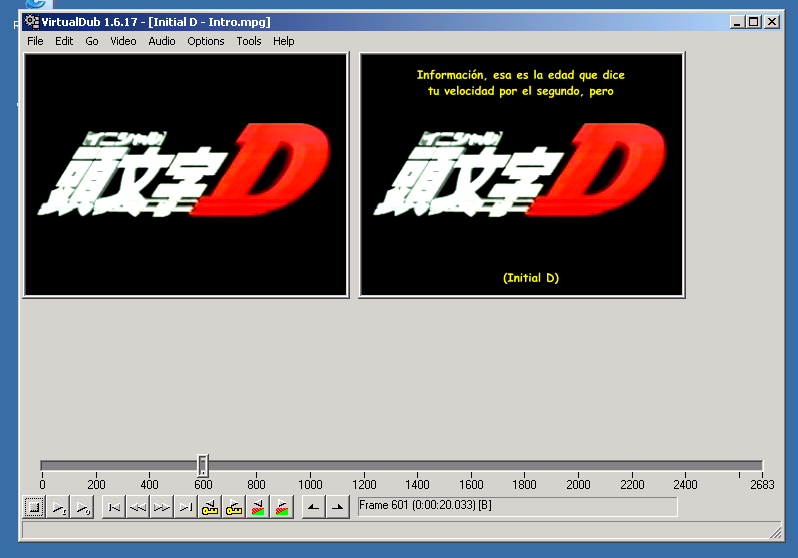Step backward one frame
The height and width of the screenshot is (558, 798).
coord(138,507)
